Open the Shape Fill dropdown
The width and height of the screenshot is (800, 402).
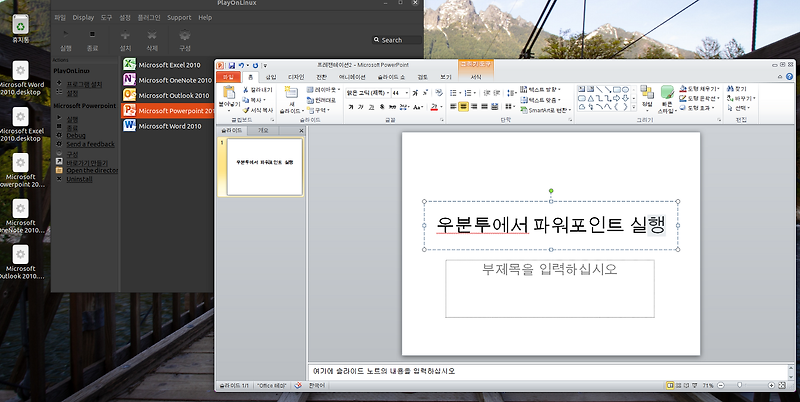coord(699,89)
